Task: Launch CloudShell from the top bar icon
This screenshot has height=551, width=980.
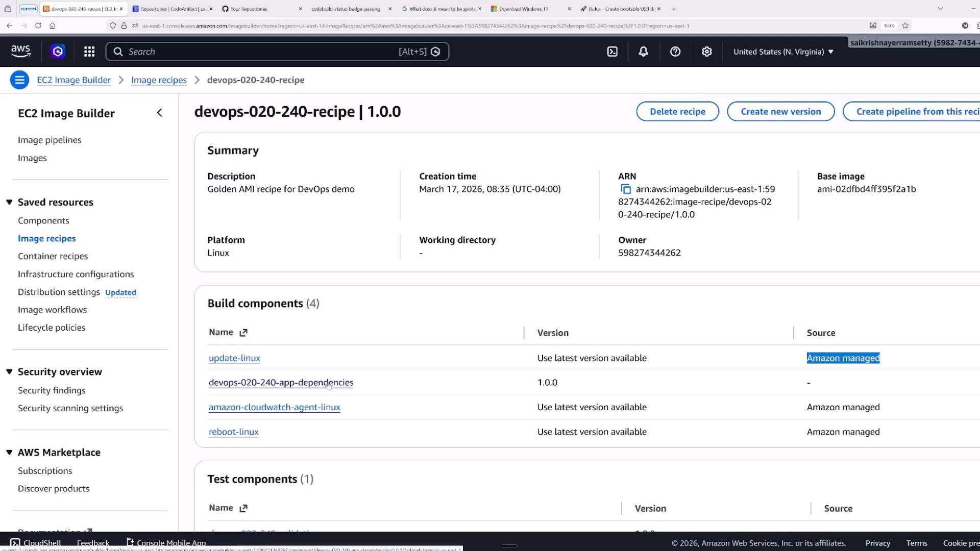Action: pyautogui.click(x=612, y=52)
